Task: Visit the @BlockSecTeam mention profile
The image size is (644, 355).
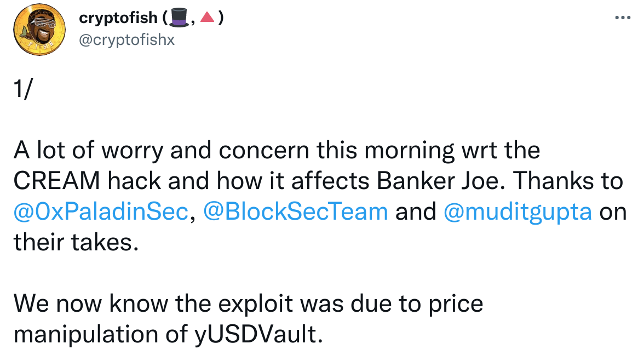Action: [x=296, y=211]
